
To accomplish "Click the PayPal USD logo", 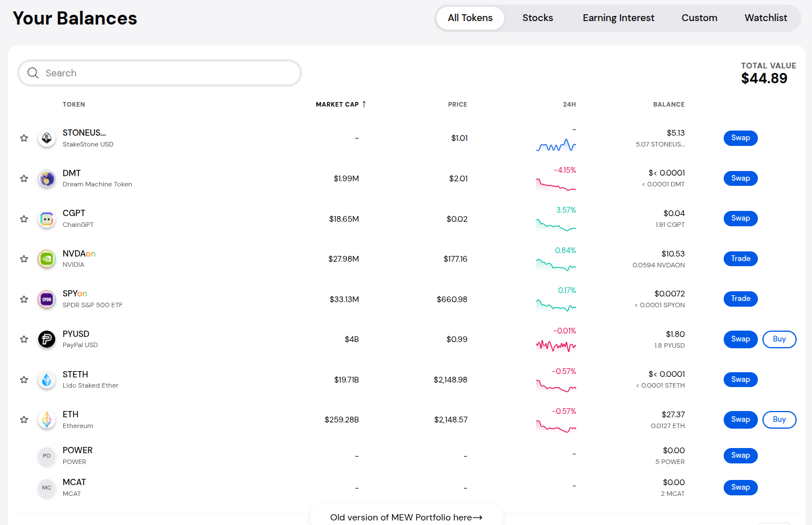I will [x=47, y=339].
